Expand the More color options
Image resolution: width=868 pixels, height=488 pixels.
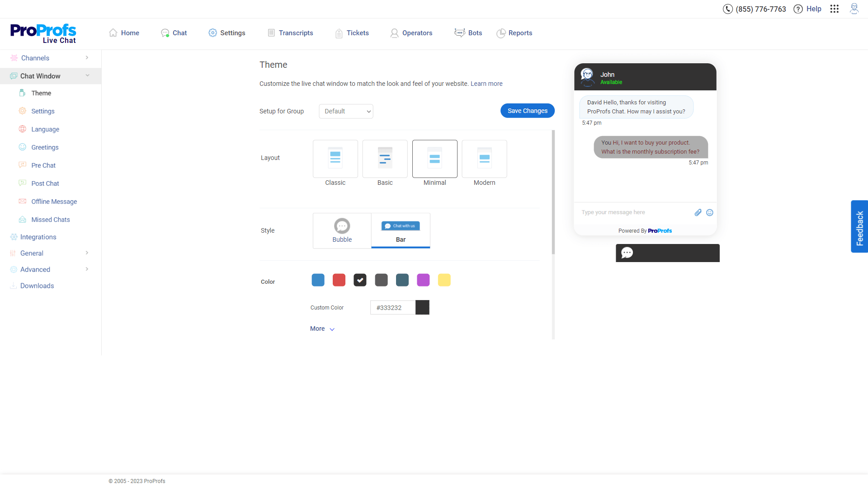322,328
